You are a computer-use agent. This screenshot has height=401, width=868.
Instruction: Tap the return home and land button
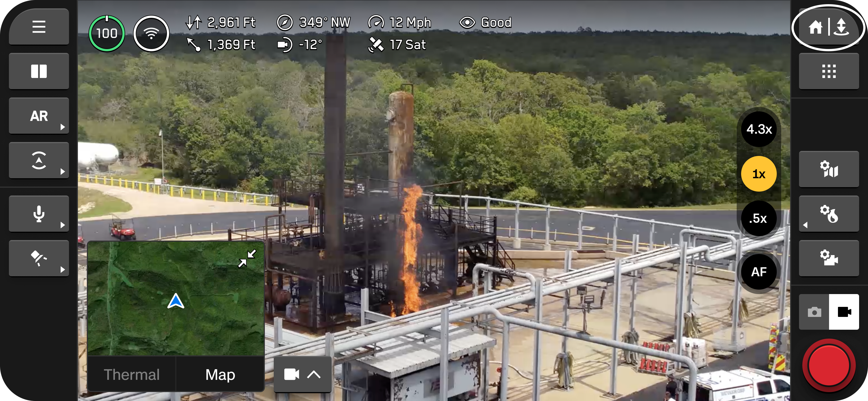tap(828, 27)
